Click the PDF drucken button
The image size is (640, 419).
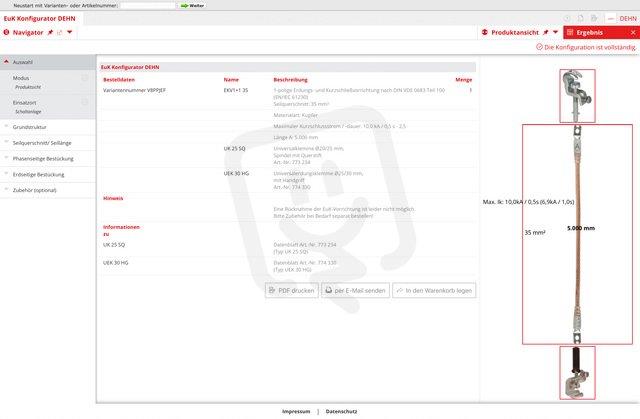pos(291,290)
